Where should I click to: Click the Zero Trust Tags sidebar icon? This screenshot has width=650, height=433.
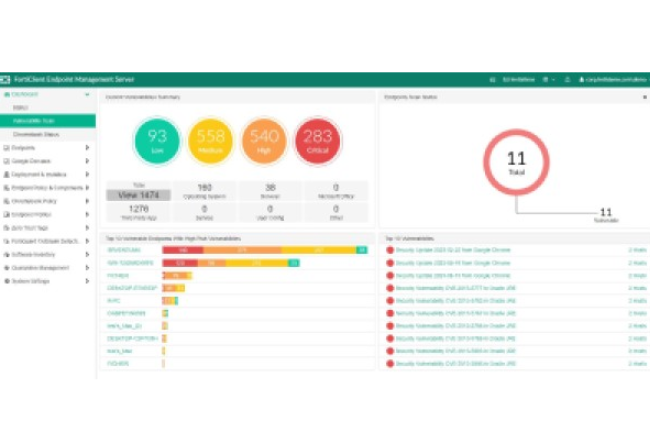tap(6, 228)
